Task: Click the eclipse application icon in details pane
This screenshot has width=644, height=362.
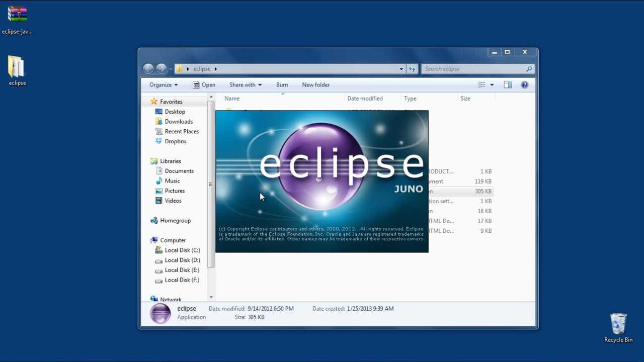Action: pyautogui.click(x=160, y=313)
